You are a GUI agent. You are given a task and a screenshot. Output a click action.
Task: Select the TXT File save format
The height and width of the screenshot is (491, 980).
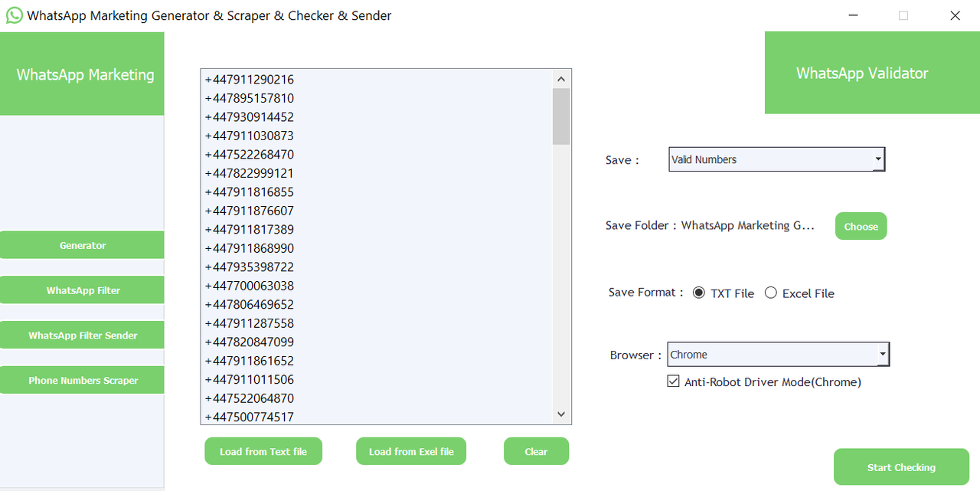click(699, 293)
